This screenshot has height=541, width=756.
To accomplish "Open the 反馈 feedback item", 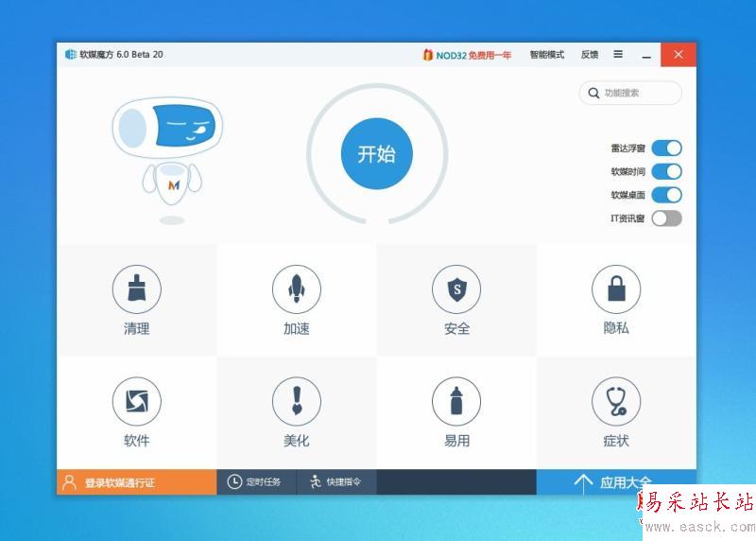I will tap(589, 55).
